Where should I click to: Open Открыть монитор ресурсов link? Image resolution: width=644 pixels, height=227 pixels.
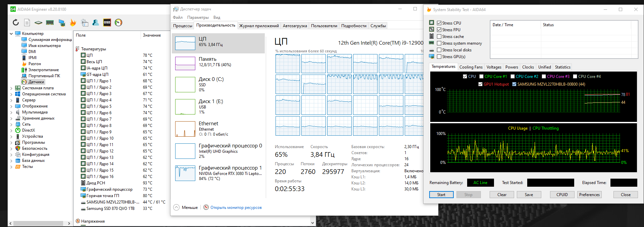point(236,208)
